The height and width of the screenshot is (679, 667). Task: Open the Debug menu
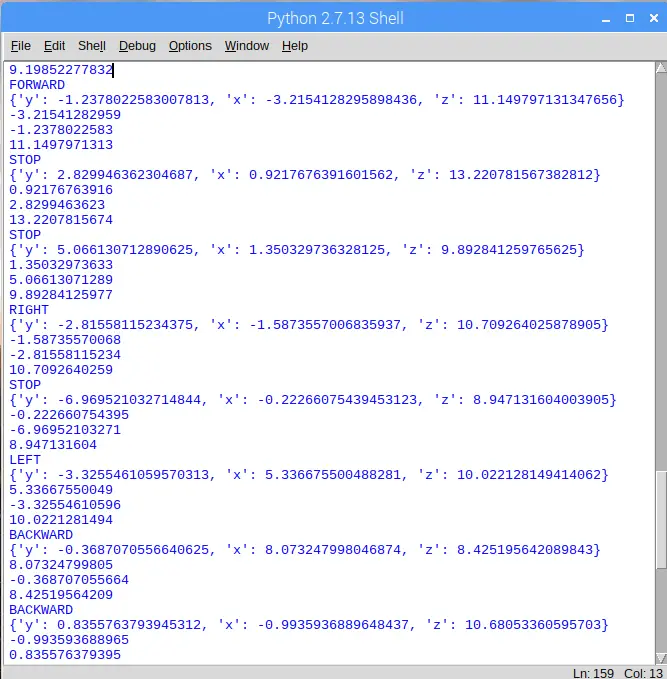(x=137, y=46)
